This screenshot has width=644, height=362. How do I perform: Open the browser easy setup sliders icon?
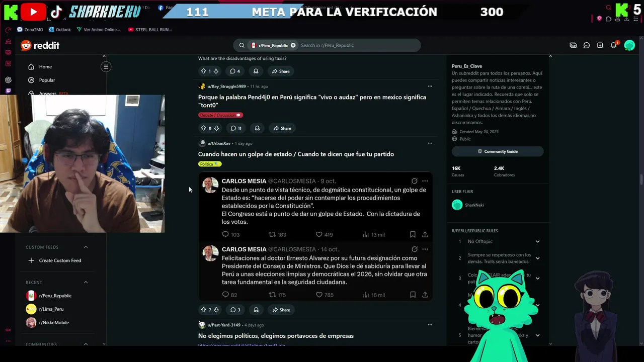pyautogui.click(x=636, y=19)
